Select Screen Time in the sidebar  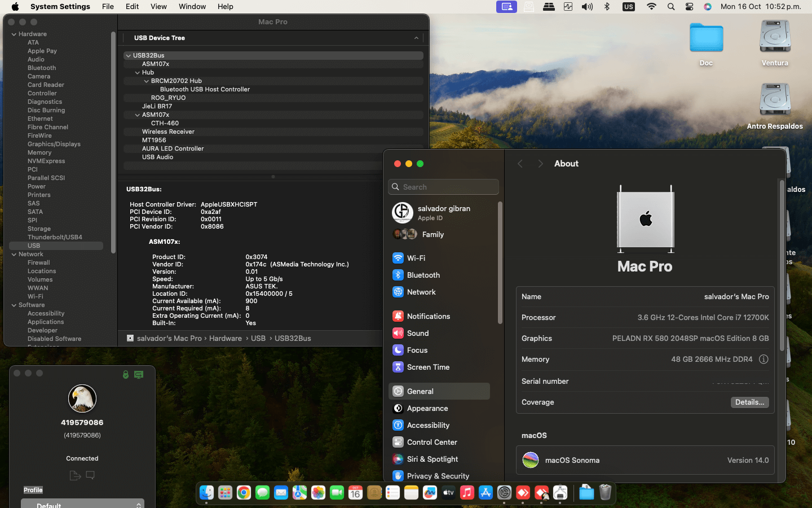point(428,367)
